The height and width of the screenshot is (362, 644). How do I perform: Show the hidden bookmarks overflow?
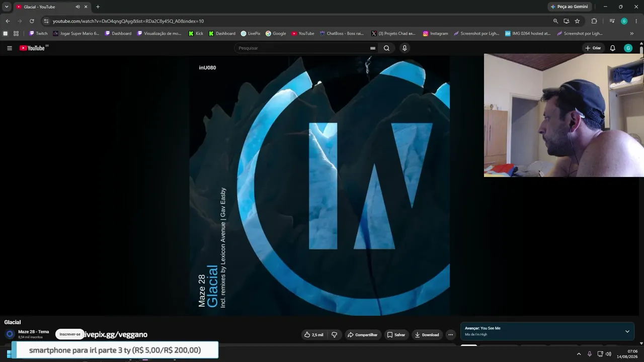(631, 34)
